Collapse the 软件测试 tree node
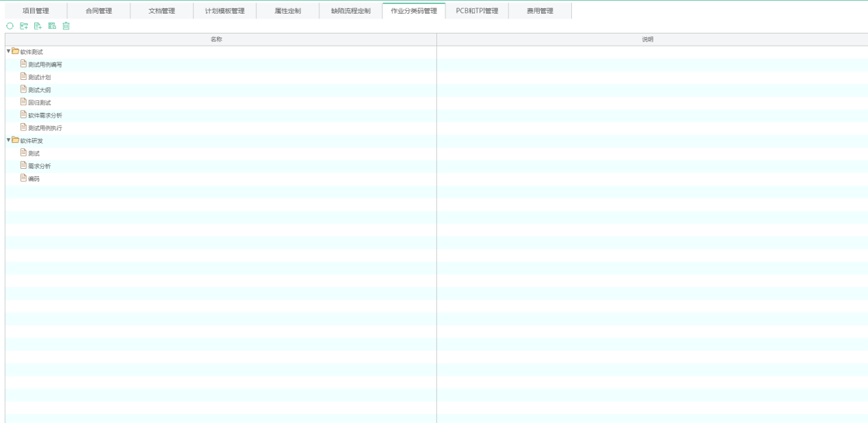This screenshot has width=868, height=423. tap(8, 51)
